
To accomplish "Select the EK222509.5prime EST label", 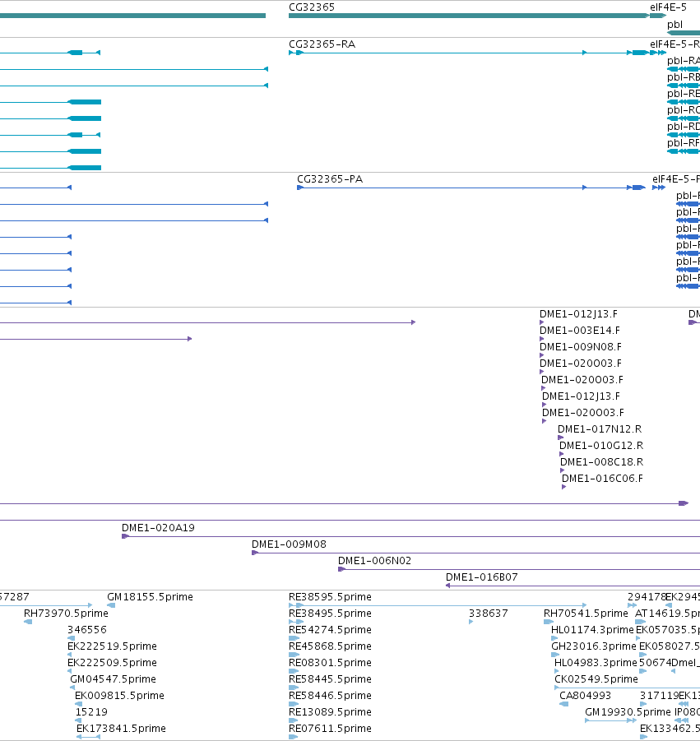I will point(112,663).
